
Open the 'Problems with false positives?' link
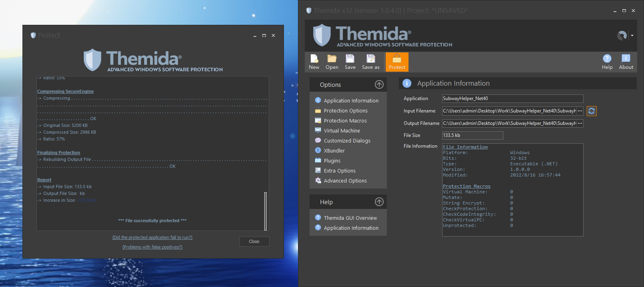point(153,247)
